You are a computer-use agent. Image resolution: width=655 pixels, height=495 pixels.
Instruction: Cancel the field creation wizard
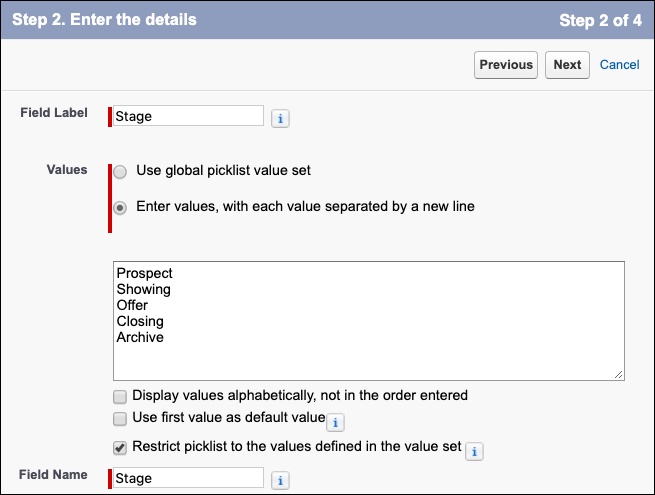pyautogui.click(x=619, y=65)
